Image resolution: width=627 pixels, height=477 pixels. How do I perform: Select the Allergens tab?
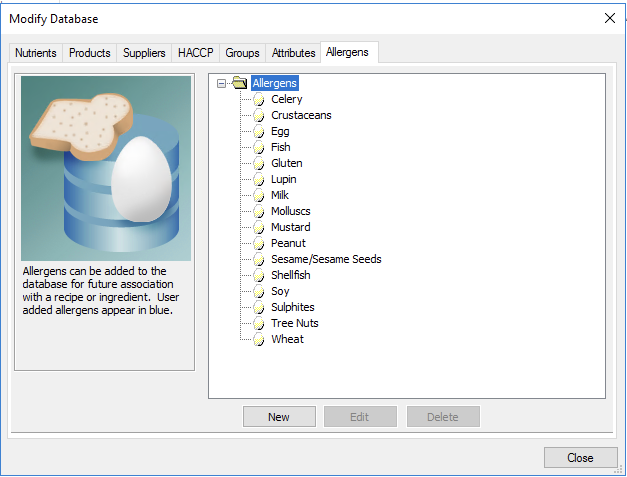tap(347, 52)
